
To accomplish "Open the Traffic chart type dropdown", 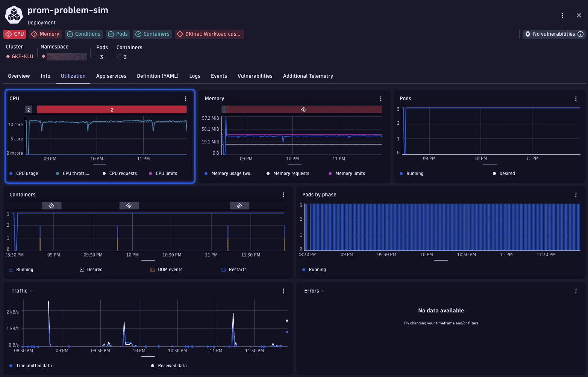I will (31, 290).
